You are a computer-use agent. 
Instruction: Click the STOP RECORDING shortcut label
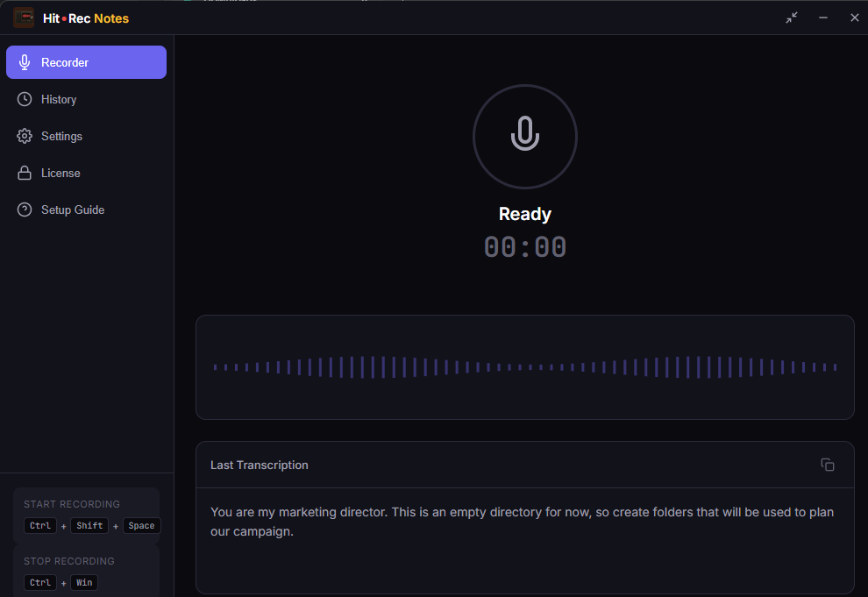(x=69, y=561)
